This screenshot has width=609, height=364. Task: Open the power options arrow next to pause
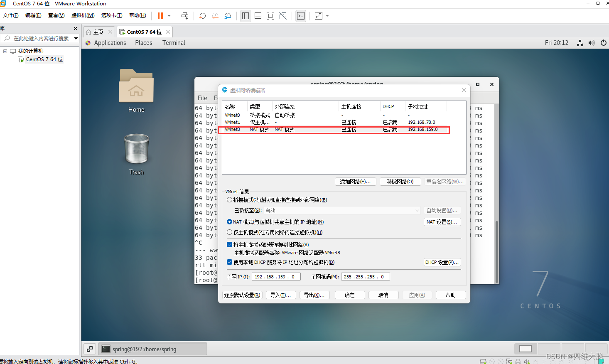[169, 16]
